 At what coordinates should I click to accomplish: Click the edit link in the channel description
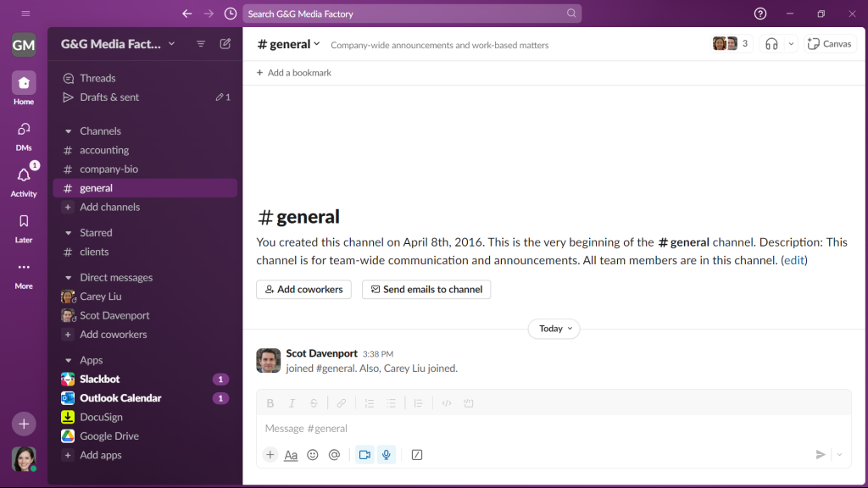793,260
